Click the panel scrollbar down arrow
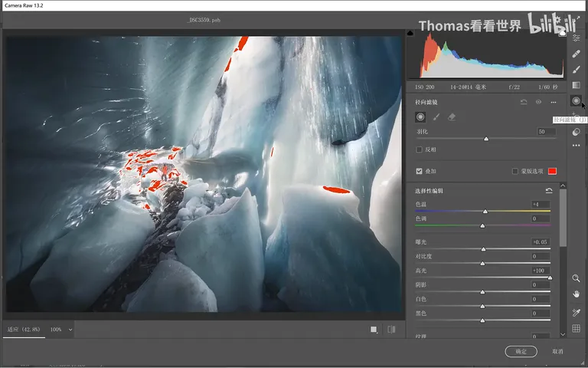 563,334
